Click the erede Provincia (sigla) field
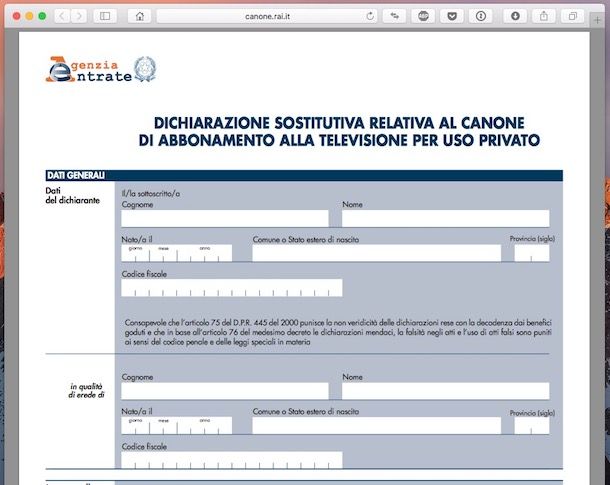 point(532,425)
